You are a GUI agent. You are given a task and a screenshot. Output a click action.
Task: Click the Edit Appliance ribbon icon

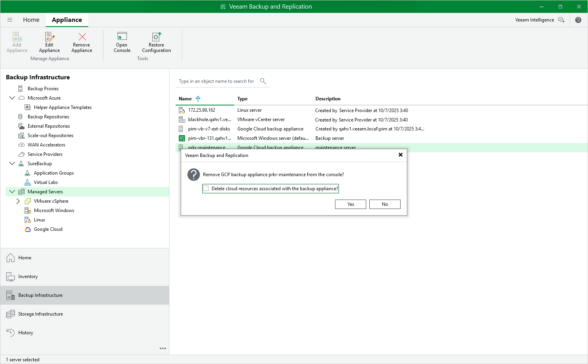click(50, 37)
